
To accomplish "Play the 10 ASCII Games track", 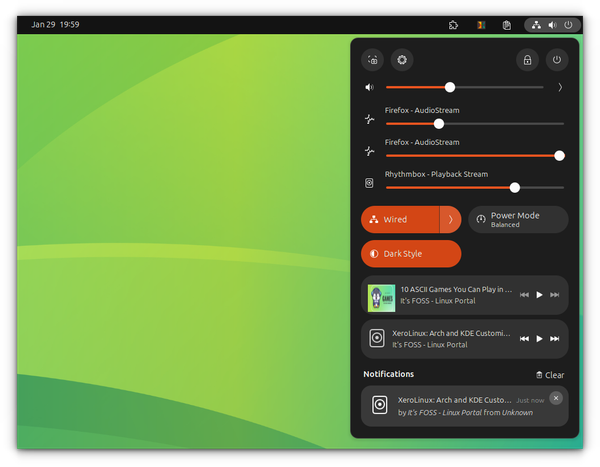I will [539, 295].
